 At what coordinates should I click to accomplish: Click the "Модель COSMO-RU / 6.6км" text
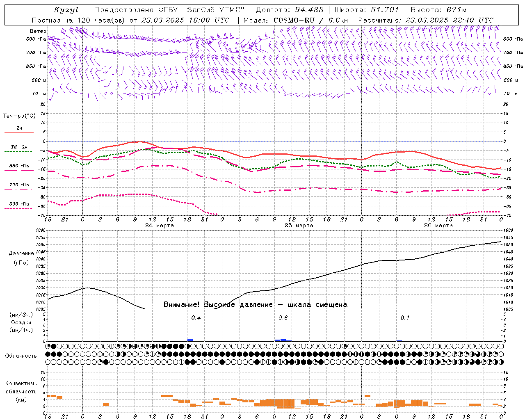(x=296, y=20)
